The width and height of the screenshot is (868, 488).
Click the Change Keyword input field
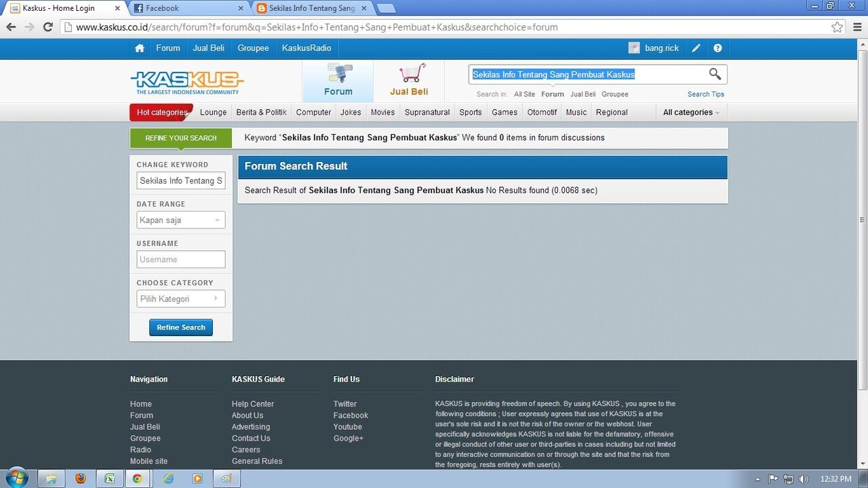pos(181,181)
